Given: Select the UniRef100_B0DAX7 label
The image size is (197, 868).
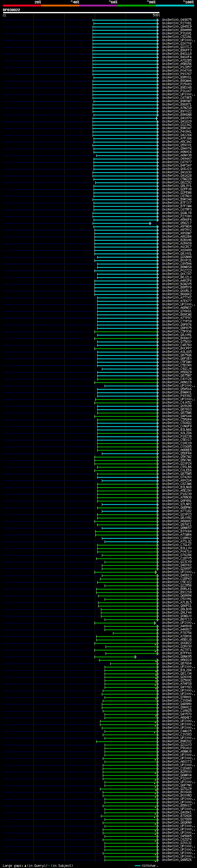Looking at the screenshot, I should (x=177, y=338).
